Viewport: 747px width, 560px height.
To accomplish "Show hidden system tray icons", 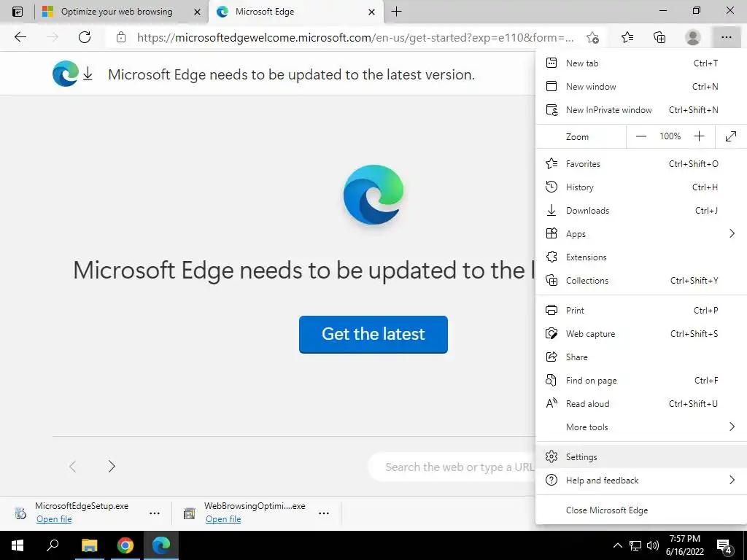I will 617,545.
